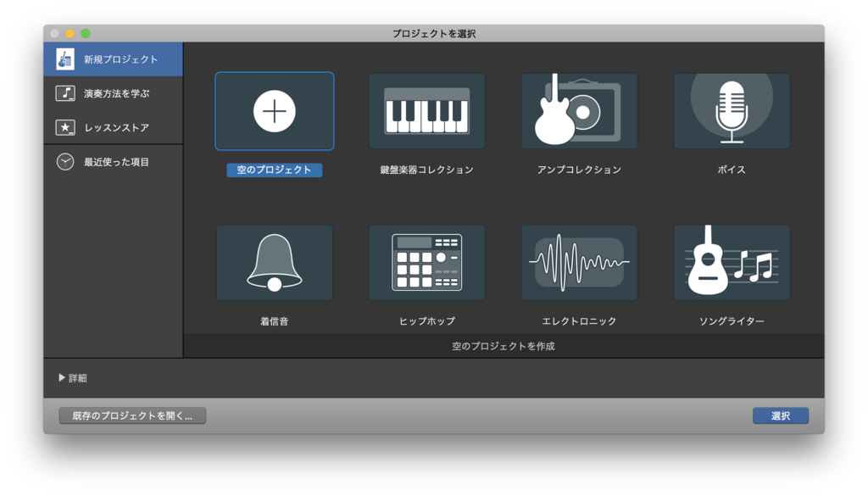Expand the 詳細 disclosure triangle

[x=61, y=377]
